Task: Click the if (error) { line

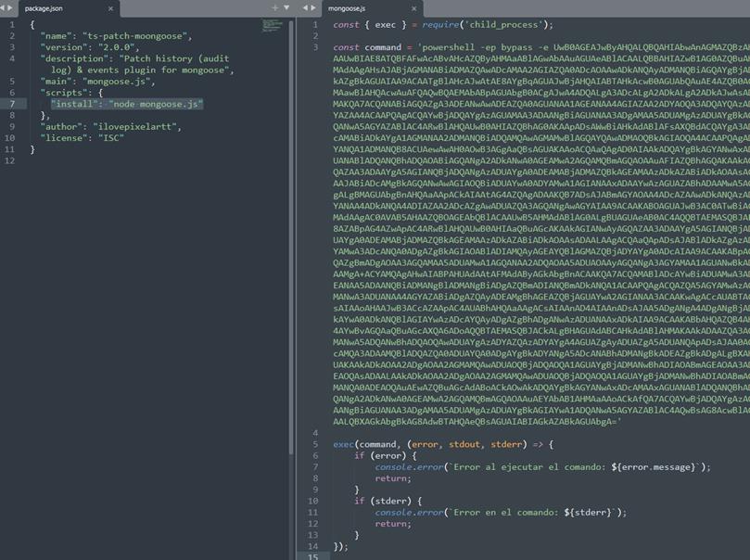Action: (385, 456)
